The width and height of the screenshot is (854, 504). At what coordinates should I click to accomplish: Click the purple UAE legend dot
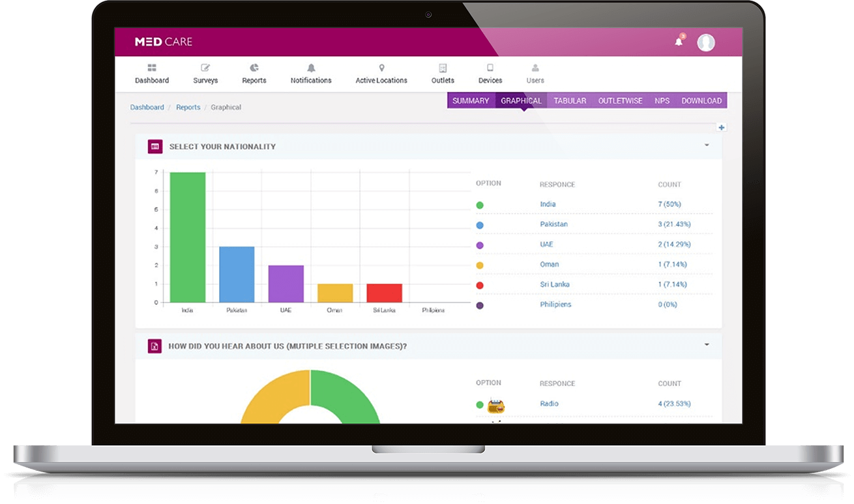tap(480, 246)
